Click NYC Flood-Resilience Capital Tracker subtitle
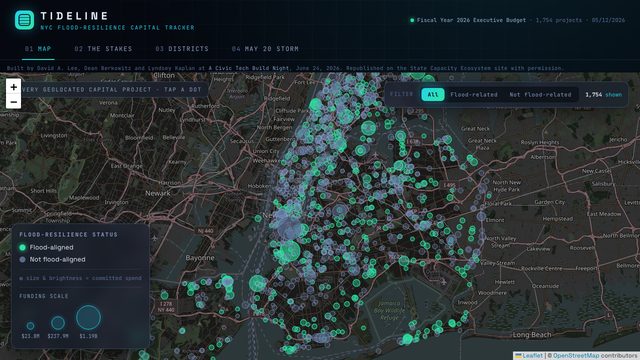Image resolution: width=640 pixels, height=360 pixels. pyautogui.click(x=118, y=28)
